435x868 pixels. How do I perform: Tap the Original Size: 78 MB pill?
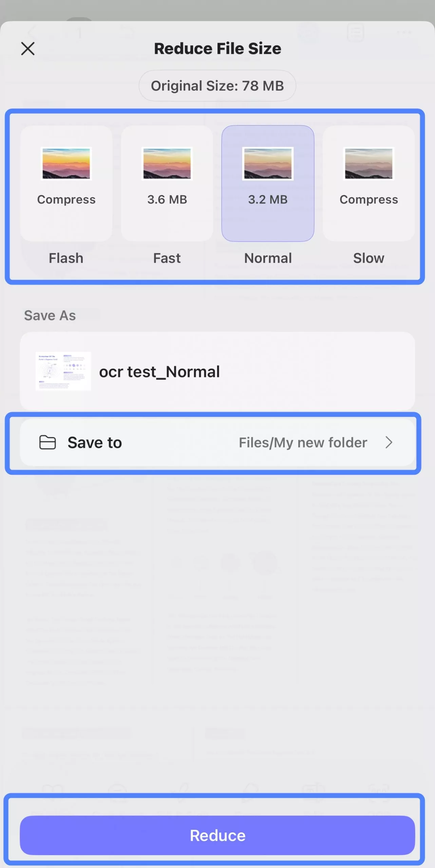[217, 85]
